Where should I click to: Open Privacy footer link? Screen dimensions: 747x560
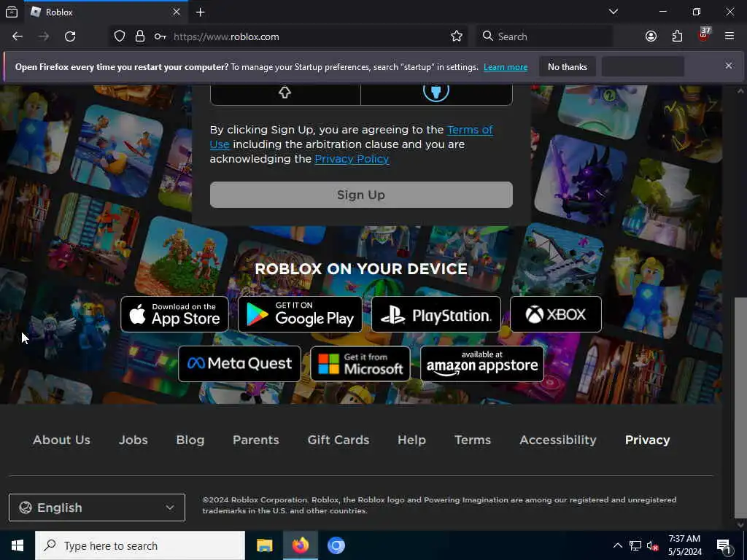(x=648, y=440)
